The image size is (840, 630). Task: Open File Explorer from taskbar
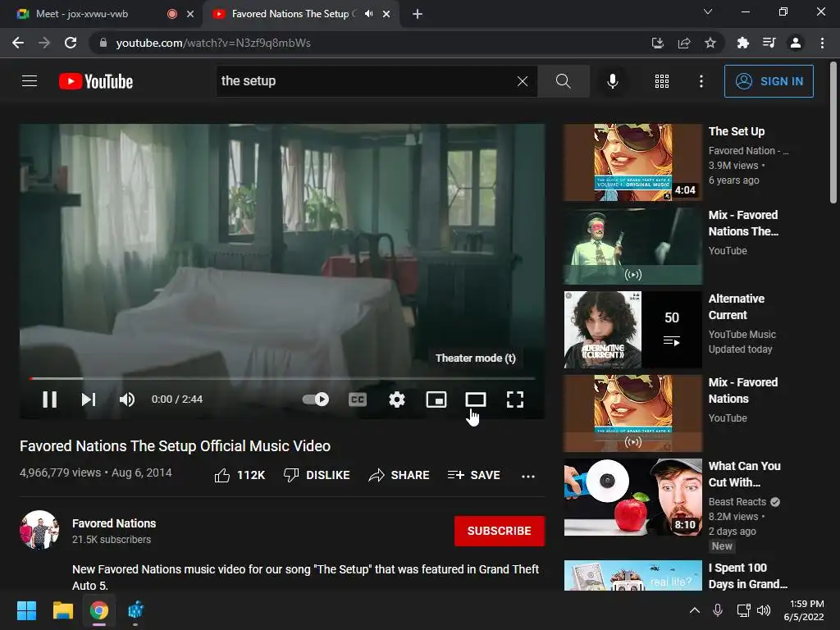coord(62,610)
